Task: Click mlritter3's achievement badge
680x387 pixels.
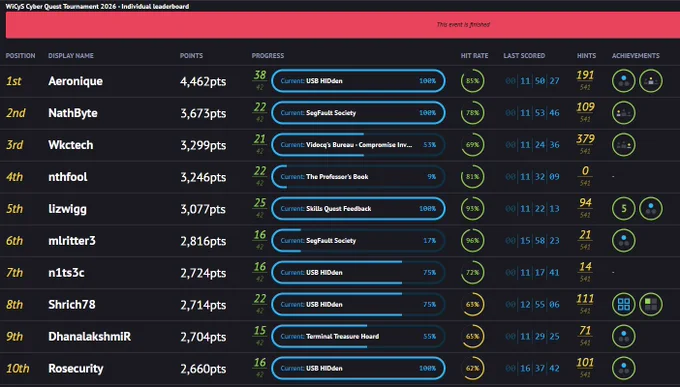Action: point(624,240)
